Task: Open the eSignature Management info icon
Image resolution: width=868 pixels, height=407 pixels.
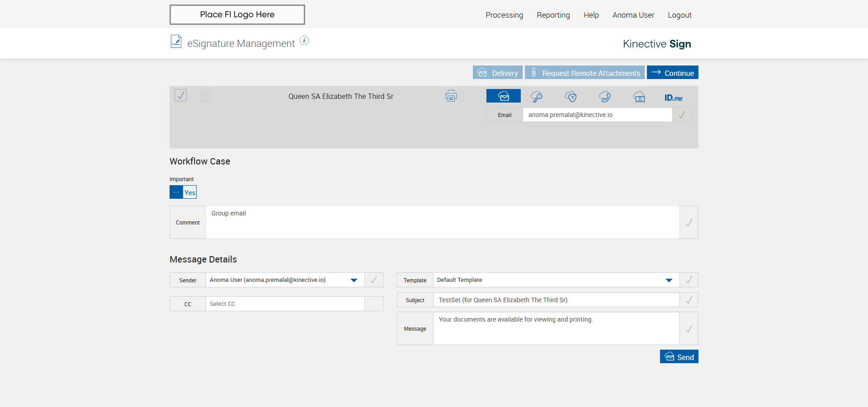Action: click(x=304, y=41)
